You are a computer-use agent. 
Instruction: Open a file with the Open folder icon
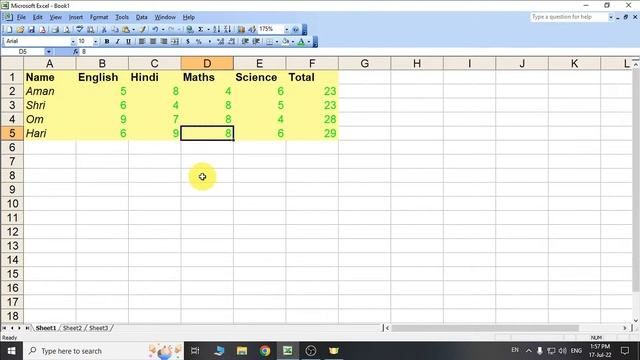point(20,29)
